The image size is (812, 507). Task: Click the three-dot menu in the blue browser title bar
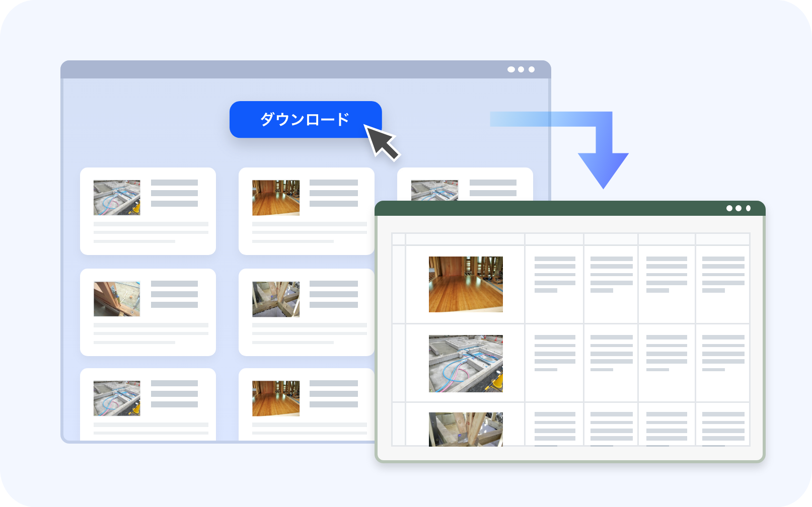521,69
